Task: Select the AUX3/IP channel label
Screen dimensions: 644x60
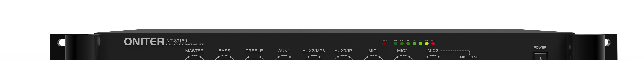Action: click(x=343, y=51)
